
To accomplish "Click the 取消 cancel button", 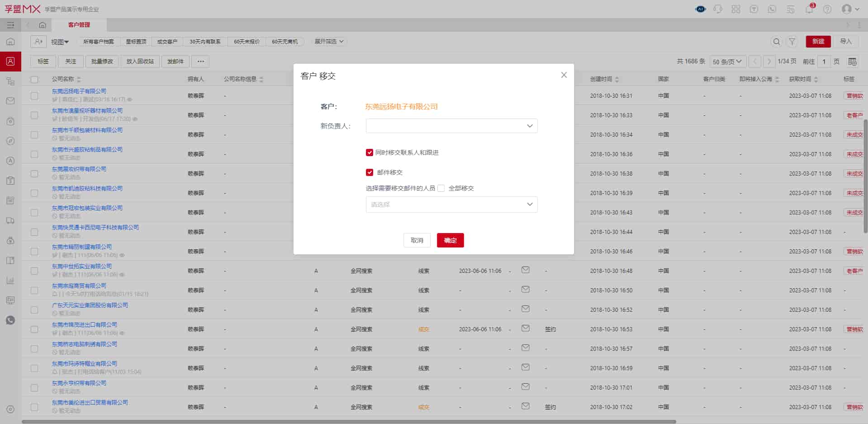I will click(417, 240).
